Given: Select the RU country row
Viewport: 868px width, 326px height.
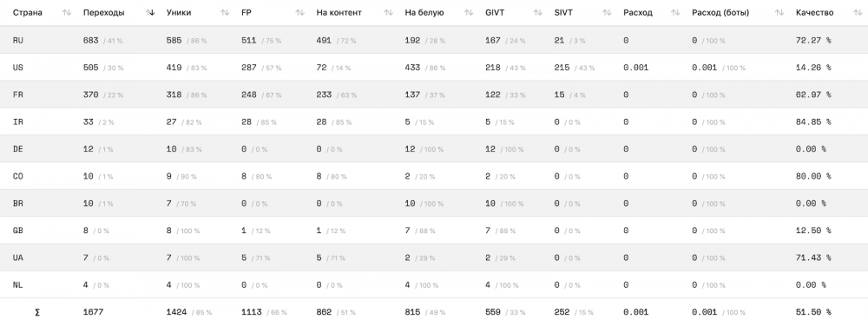Looking at the screenshot, I should (434, 41).
